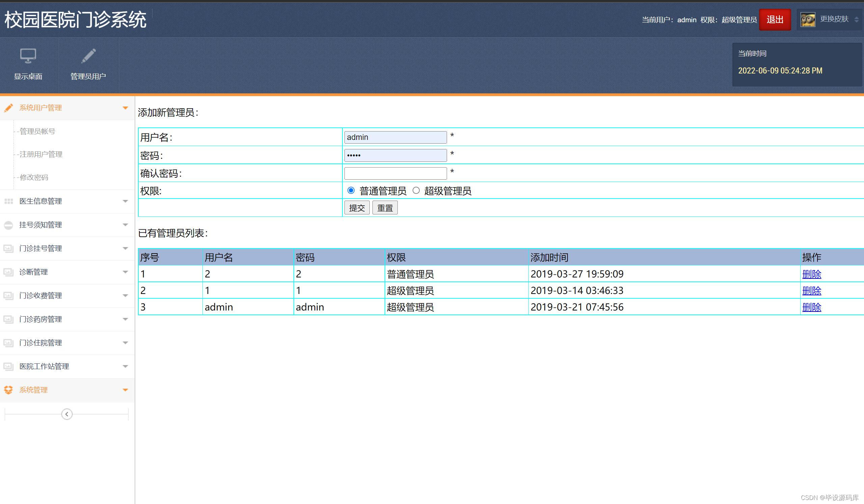Image resolution: width=864 pixels, height=504 pixels.
Task: Click the 序号 column header
Action: (x=149, y=257)
